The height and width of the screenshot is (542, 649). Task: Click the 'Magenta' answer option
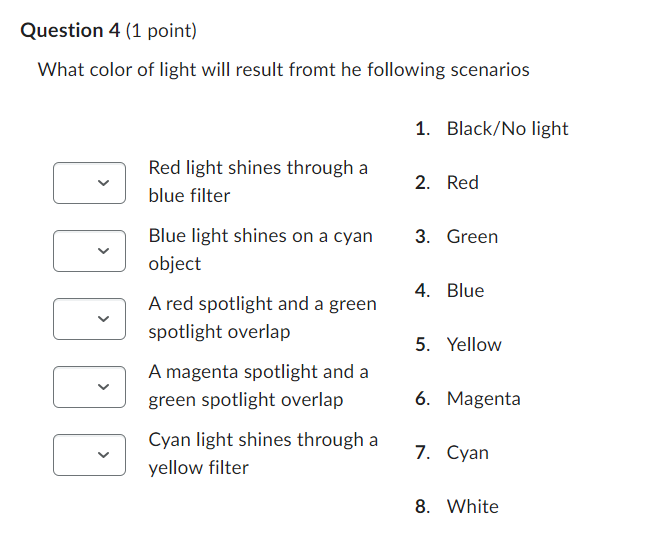pyautogui.click(x=483, y=398)
